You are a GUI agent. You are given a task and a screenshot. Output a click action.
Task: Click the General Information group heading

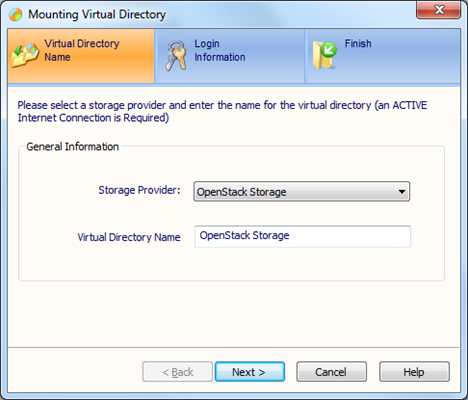coord(73,147)
